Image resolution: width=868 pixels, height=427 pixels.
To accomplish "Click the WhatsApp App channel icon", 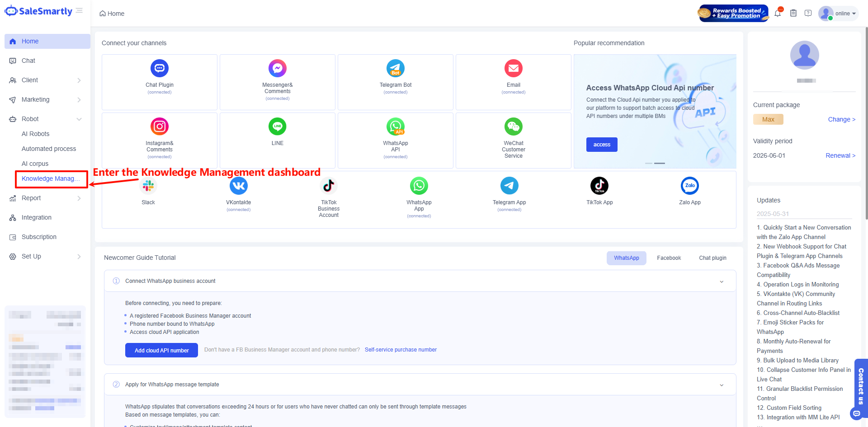I will (419, 186).
